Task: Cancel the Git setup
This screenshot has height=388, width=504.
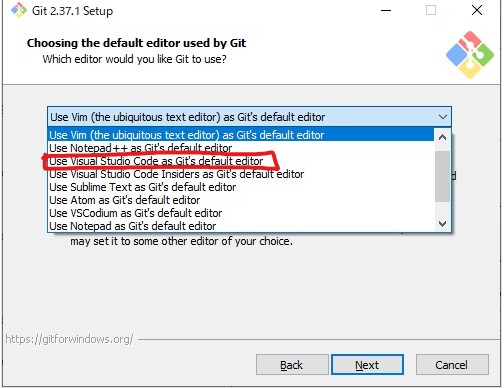Action: click(x=452, y=365)
